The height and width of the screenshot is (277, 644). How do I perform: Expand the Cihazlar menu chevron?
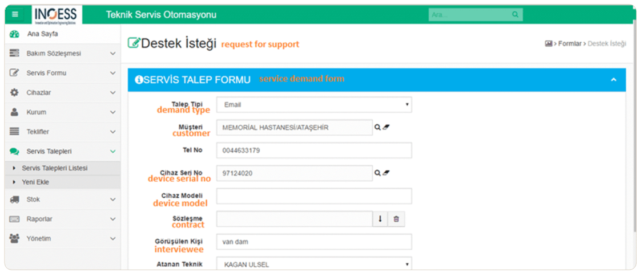pyautogui.click(x=113, y=93)
